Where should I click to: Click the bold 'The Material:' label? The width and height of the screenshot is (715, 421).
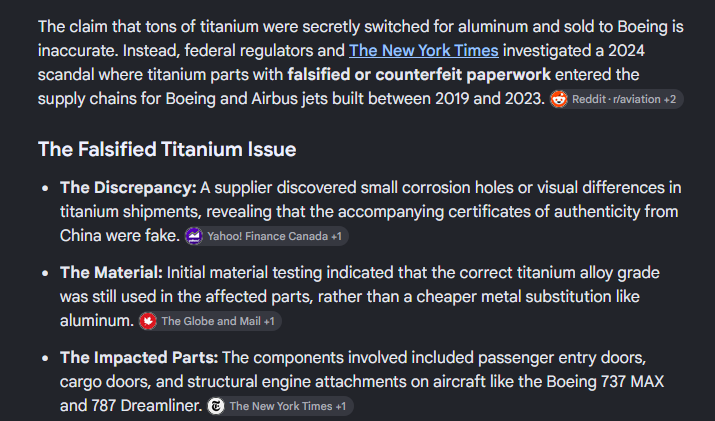click(111, 273)
